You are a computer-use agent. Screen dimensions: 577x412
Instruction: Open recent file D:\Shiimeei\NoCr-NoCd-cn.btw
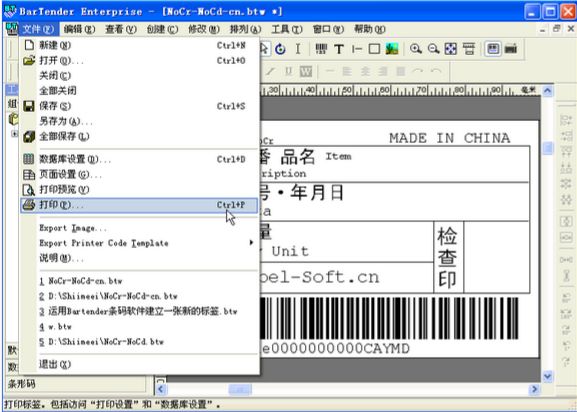[140, 296]
